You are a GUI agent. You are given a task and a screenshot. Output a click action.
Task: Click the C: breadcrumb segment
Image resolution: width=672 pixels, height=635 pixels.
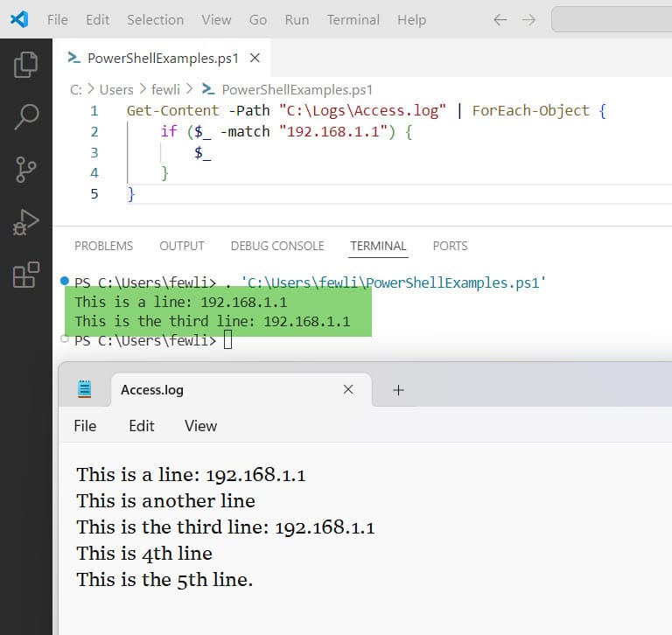(76, 89)
